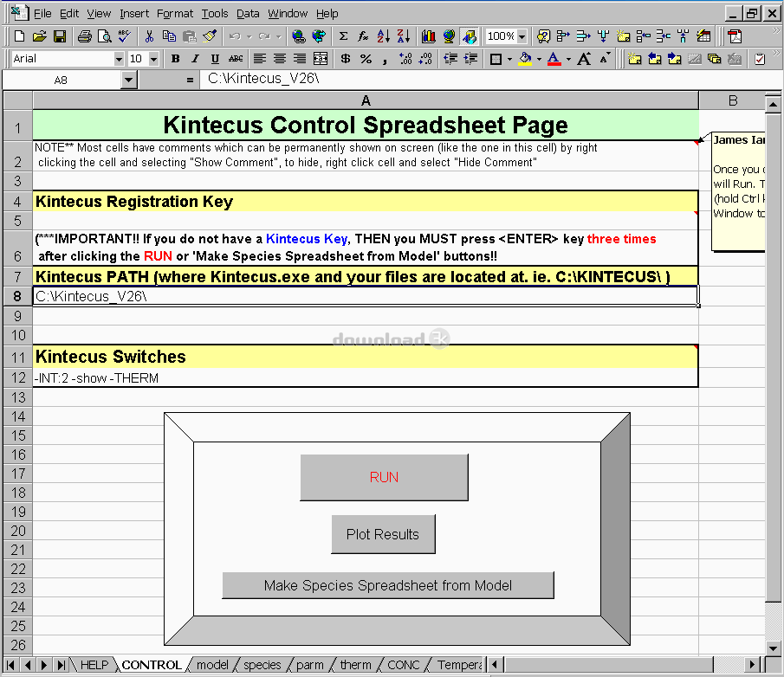Save the workbook with the floppy icon

[60, 36]
